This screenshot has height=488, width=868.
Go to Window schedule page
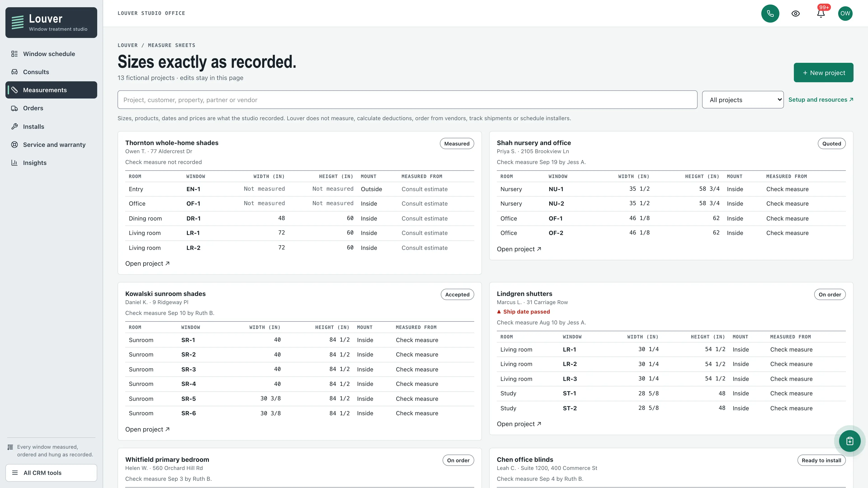[x=51, y=54]
